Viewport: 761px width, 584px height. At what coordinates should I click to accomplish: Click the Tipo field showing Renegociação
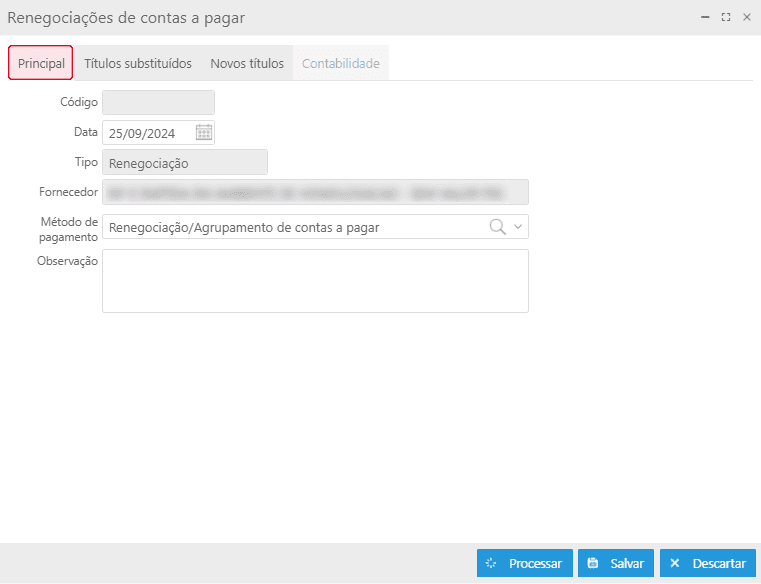coord(185,162)
